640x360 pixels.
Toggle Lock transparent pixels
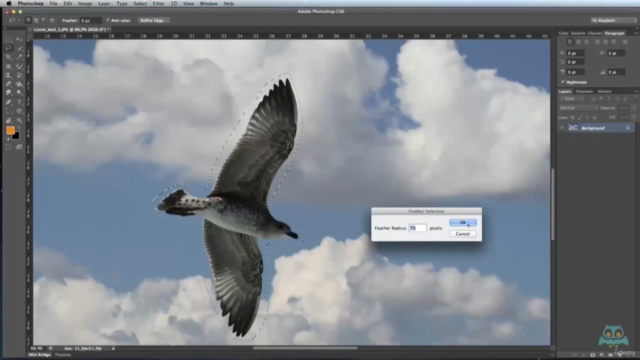572,118
